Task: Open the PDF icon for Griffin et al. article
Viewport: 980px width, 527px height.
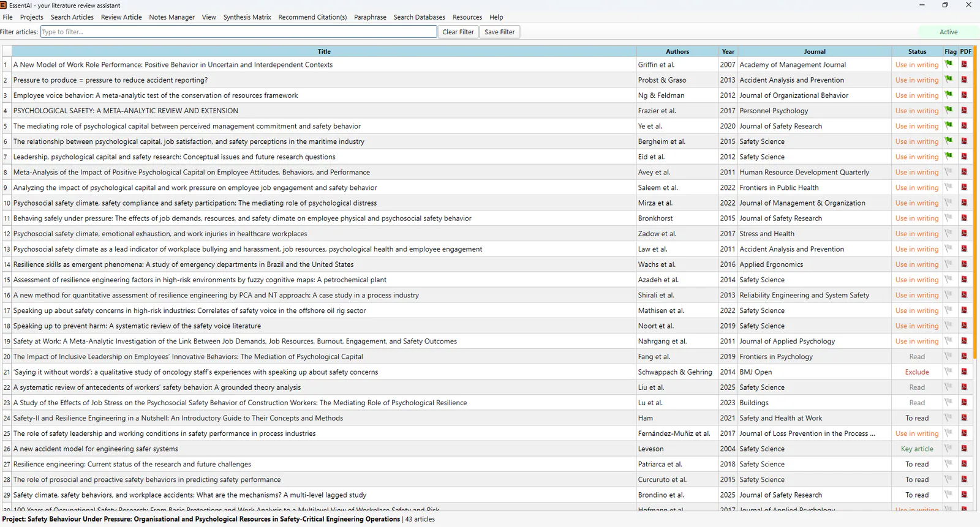Action: [x=964, y=64]
